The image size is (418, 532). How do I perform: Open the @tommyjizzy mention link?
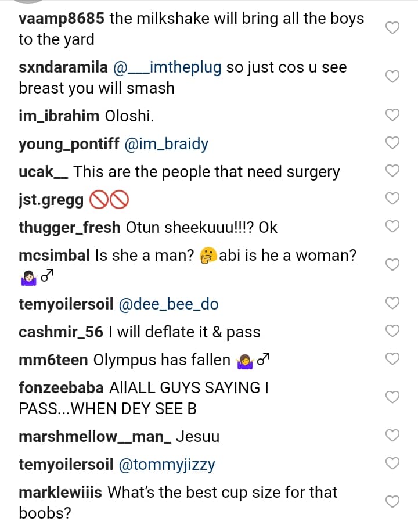coord(167,465)
